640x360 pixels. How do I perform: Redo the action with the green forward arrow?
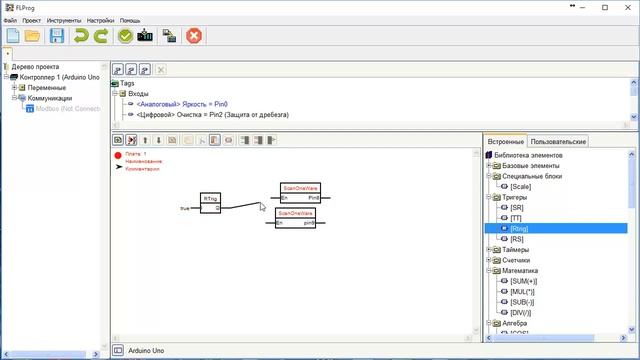[101, 36]
